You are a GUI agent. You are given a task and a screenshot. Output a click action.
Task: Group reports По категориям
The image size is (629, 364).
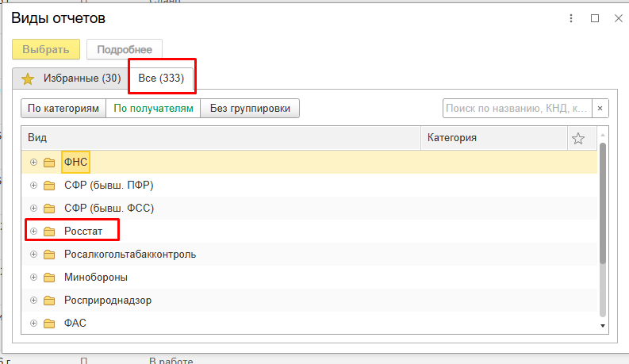pos(63,108)
